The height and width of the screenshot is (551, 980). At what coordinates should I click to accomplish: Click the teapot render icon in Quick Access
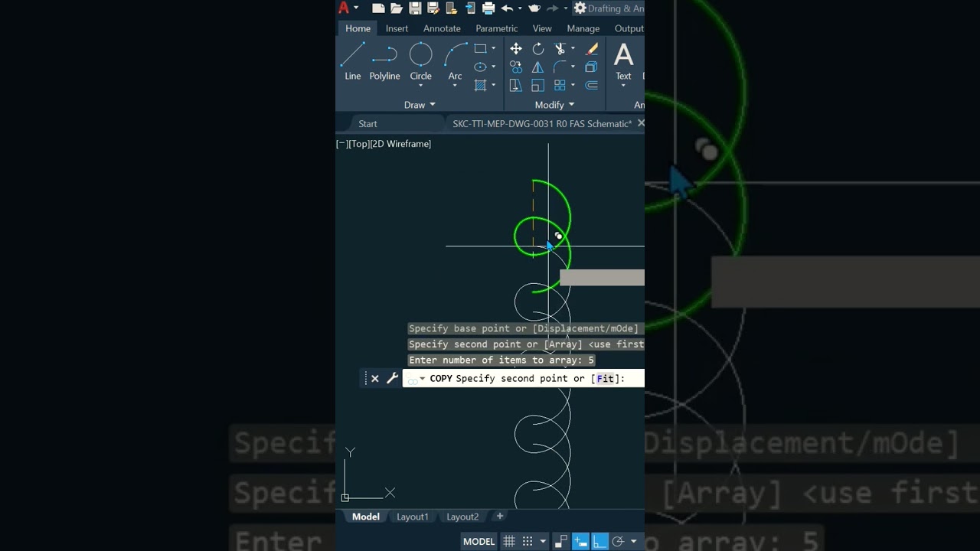tap(534, 8)
